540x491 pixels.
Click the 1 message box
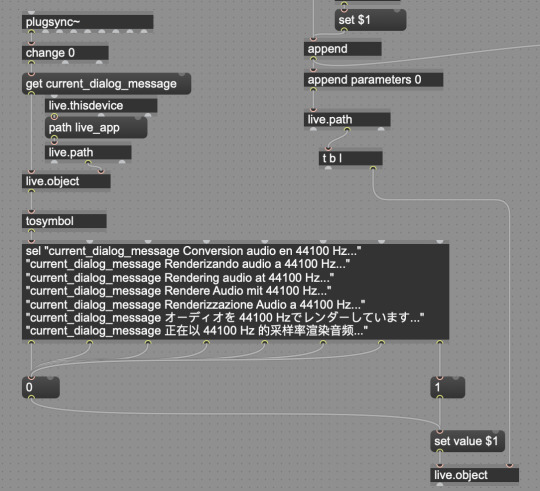point(447,387)
